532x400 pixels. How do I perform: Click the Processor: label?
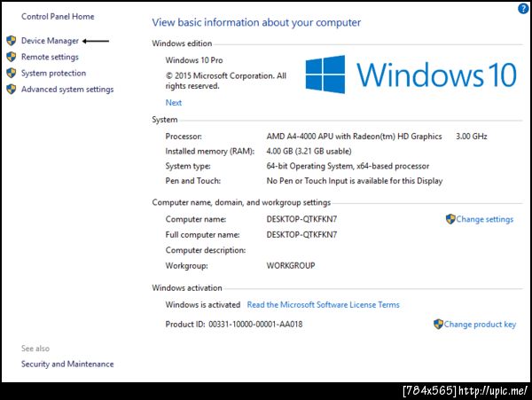(184, 137)
